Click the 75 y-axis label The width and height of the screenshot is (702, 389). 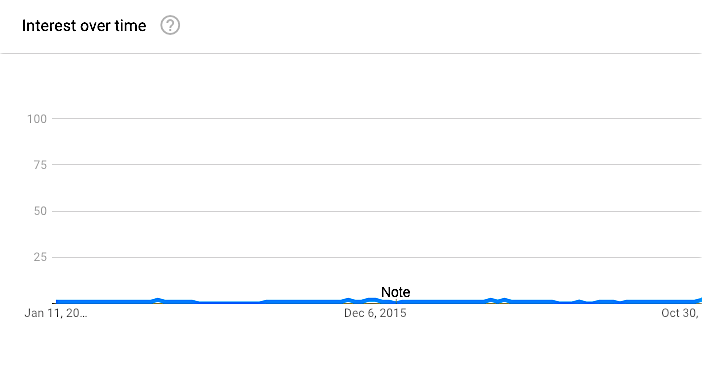[40, 165]
